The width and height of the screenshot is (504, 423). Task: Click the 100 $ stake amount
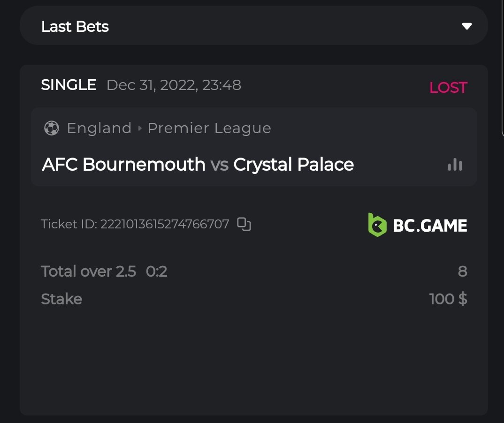coord(448,299)
